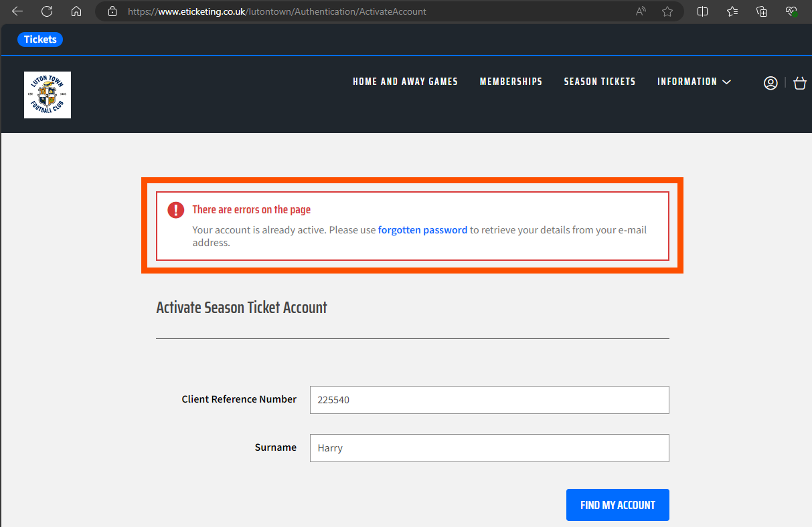Click the Surname label
This screenshot has height=527, width=812.
pos(275,447)
